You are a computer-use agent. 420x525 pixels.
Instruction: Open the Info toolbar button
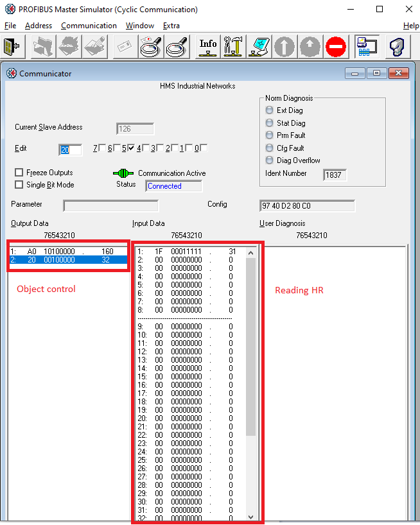[207, 47]
